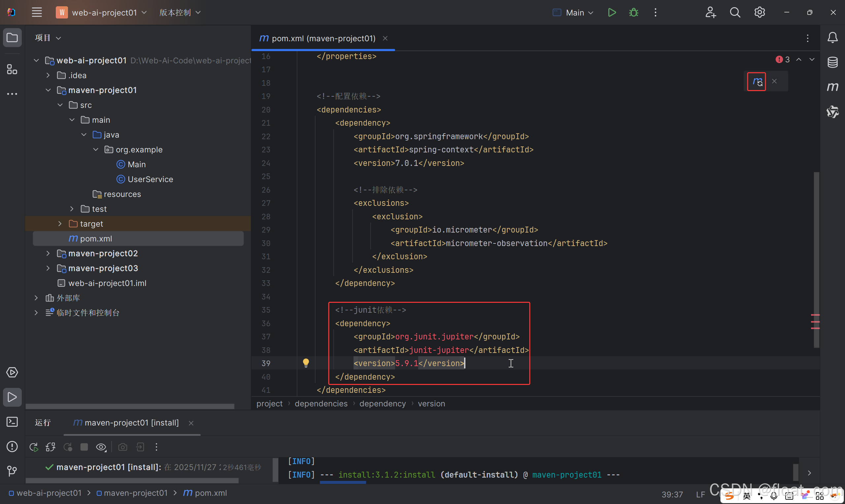Toggle the Project tool window folder button
This screenshot has height=504, width=845.
pyautogui.click(x=12, y=37)
